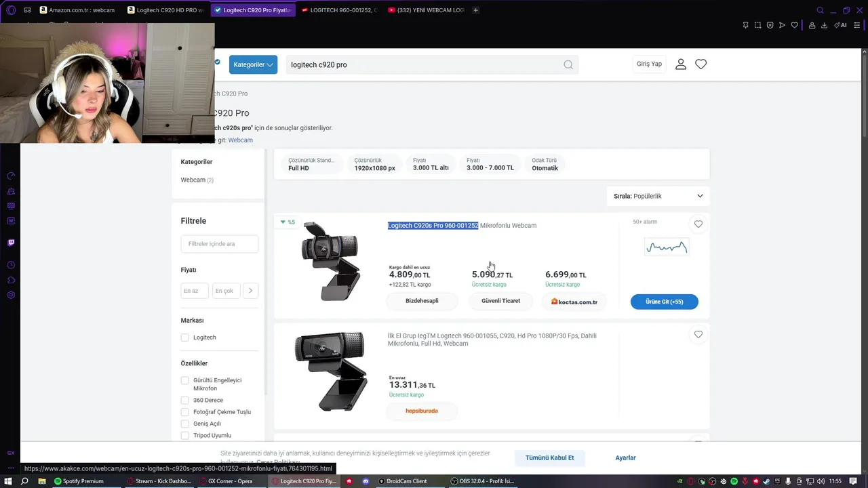Open sidebar Settings gear icon
The width and height of the screenshot is (868, 488).
(x=11, y=295)
